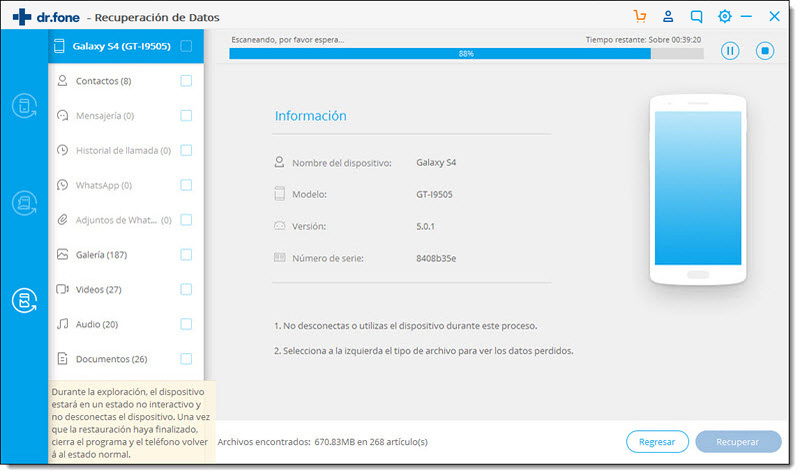Click the Galería picture icon
800x475 pixels.
point(62,254)
